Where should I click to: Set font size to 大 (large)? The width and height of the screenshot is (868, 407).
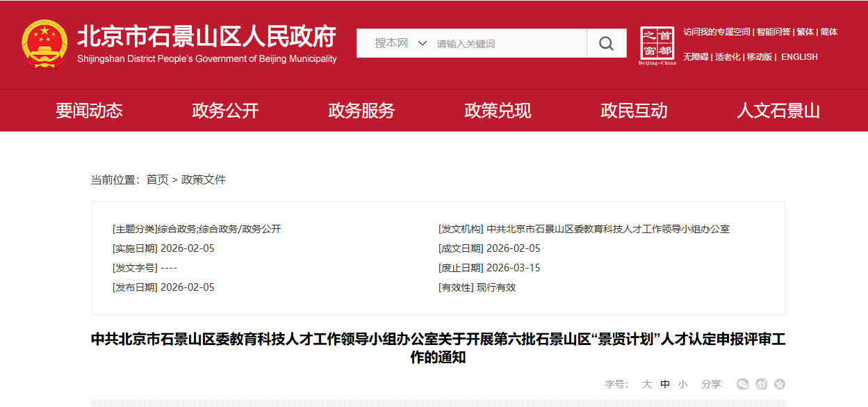pyautogui.click(x=647, y=384)
